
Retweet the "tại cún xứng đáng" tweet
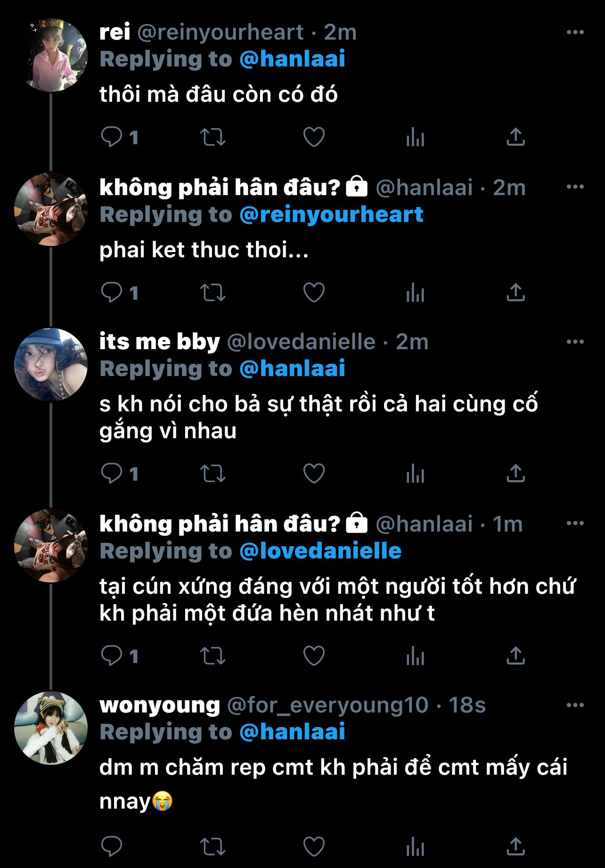click(x=213, y=655)
